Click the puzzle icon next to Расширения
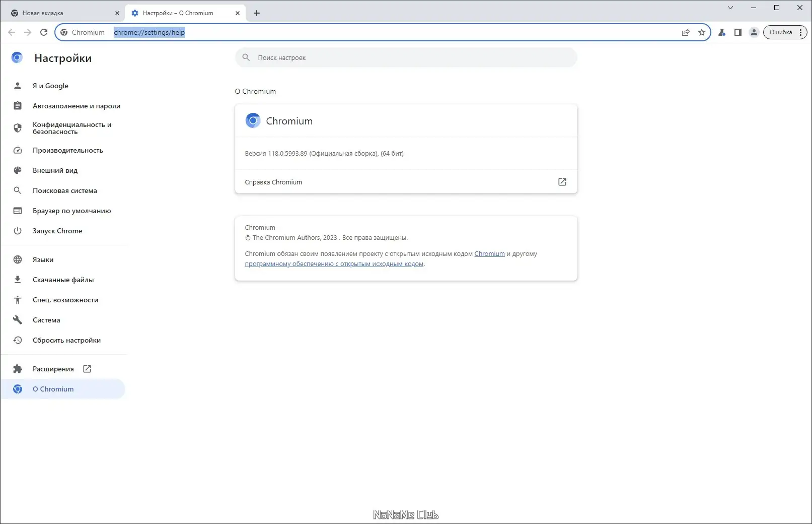The height and width of the screenshot is (524, 812). coord(18,369)
